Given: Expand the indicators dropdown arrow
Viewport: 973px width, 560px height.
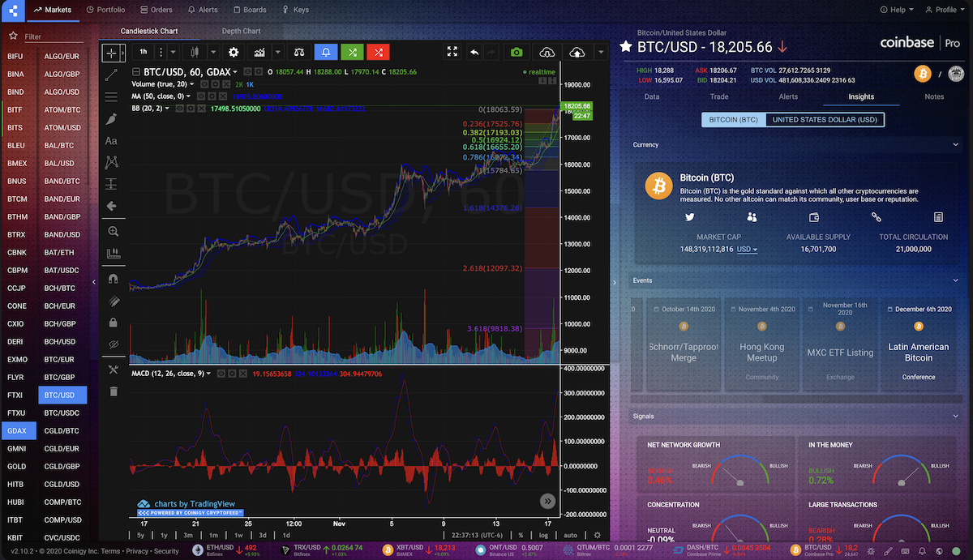Looking at the screenshot, I should pyautogui.click(x=278, y=52).
